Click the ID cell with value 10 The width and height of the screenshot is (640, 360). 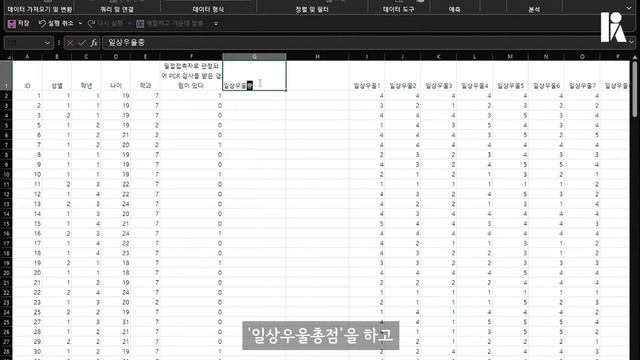tap(27, 175)
